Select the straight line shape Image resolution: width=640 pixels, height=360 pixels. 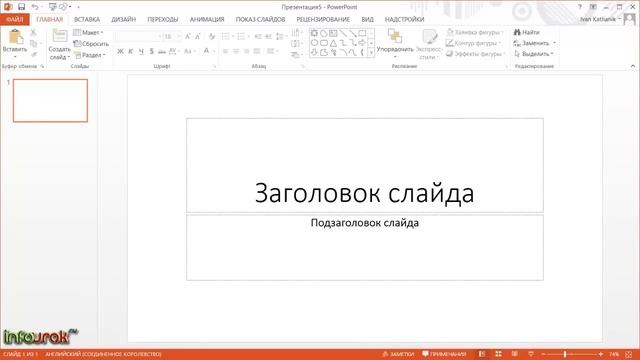click(343, 33)
